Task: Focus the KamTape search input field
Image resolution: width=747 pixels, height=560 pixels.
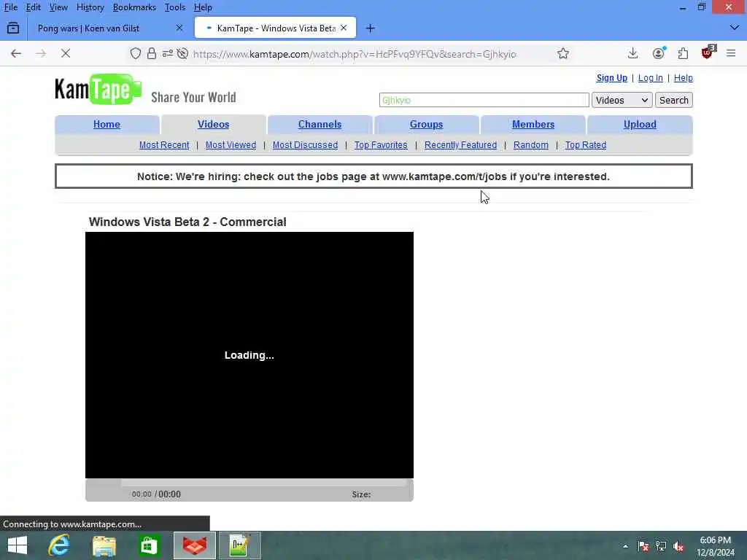Action: pos(484,100)
